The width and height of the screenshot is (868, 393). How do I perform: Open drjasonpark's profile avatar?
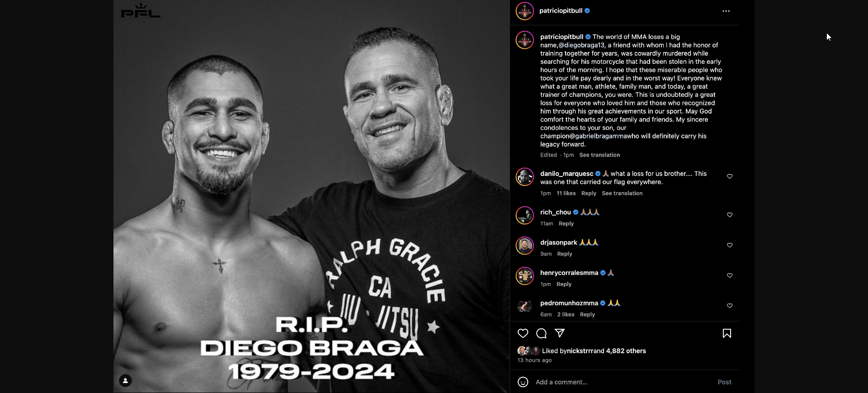(525, 246)
